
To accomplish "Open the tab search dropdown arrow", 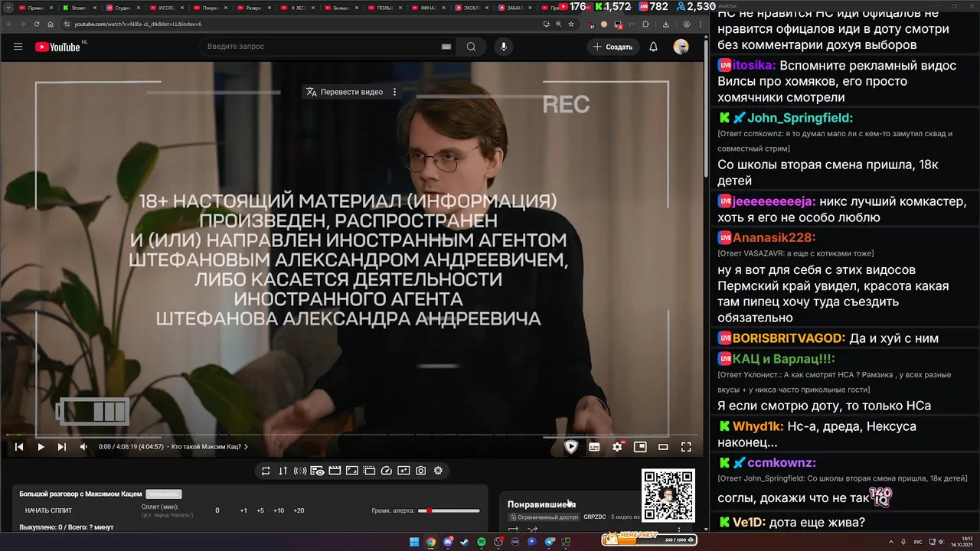I will click(8, 8).
